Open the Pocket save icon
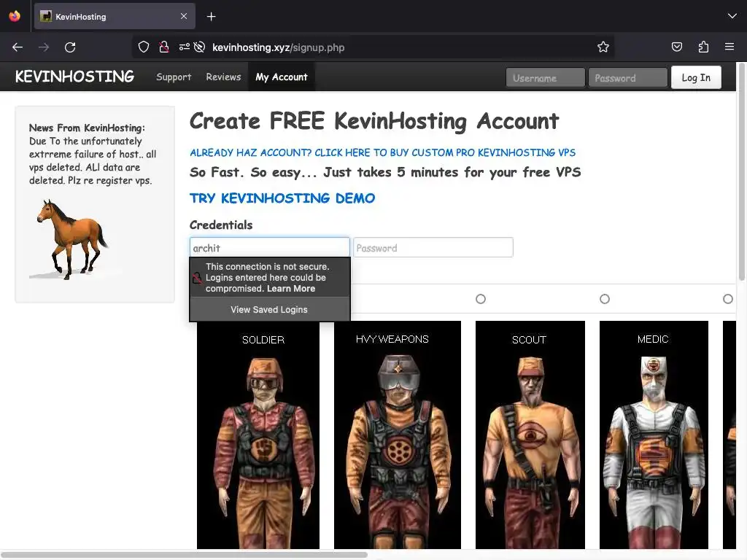The width and height of the screenshot is (747, 560). 676,47
